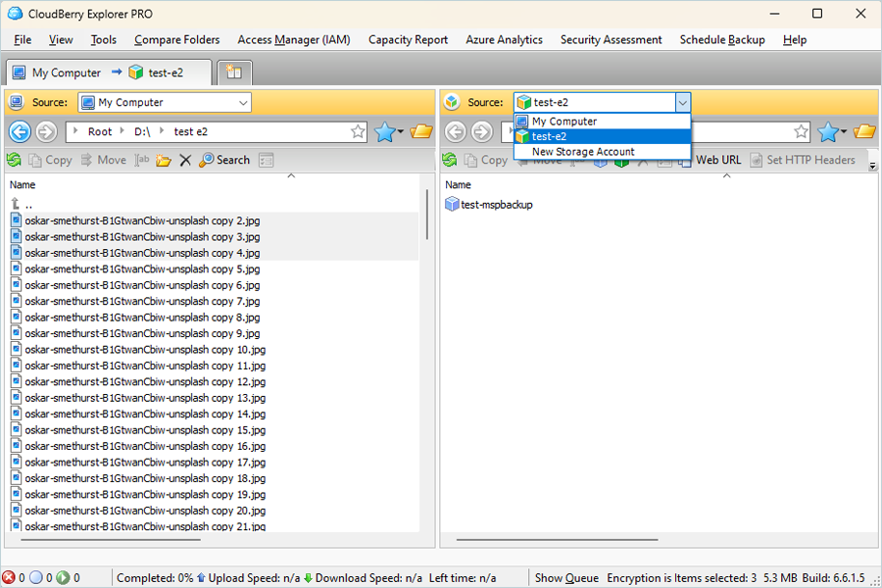Open Schedule Backup menu
Image resolution: width=882 pixels, height=588 pixels.
[722, 40]
